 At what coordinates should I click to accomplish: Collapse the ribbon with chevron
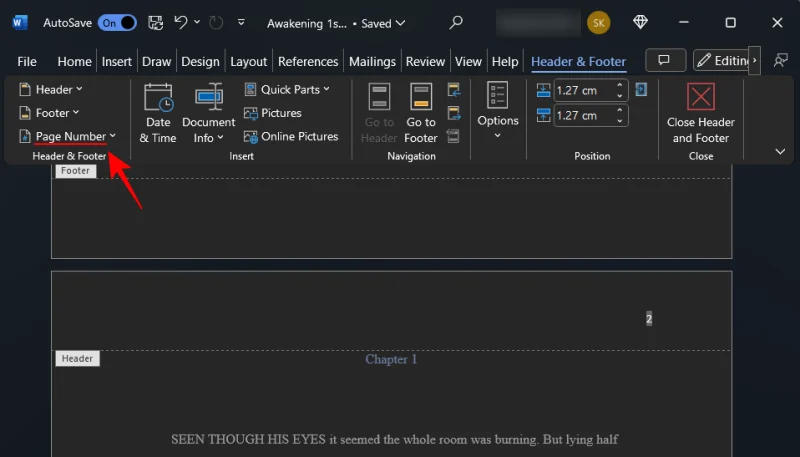tap(780, 152)
